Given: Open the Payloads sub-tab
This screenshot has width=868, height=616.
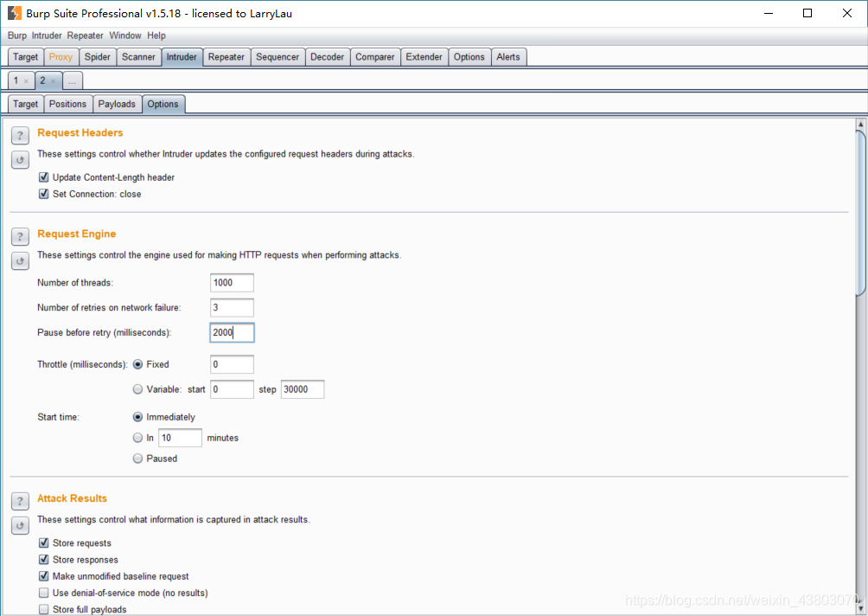Looking at the screenshot, I should click(x=117, y=104).
